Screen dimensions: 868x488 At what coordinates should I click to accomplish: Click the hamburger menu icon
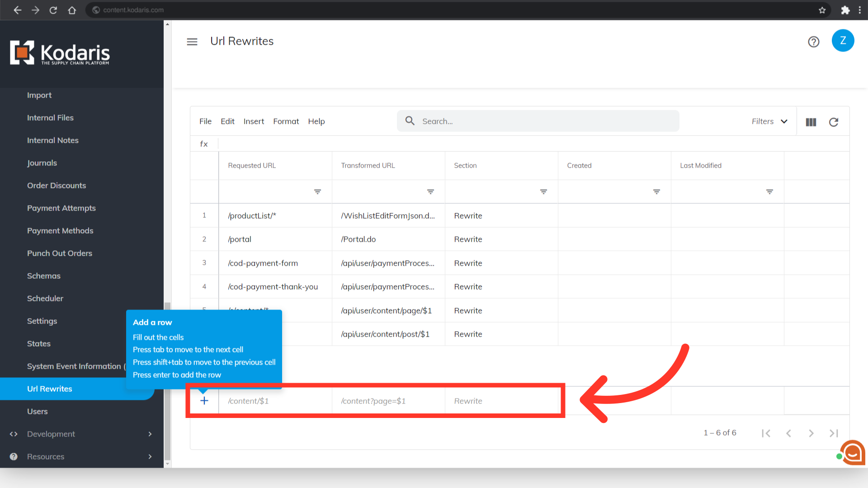point(192,42)
